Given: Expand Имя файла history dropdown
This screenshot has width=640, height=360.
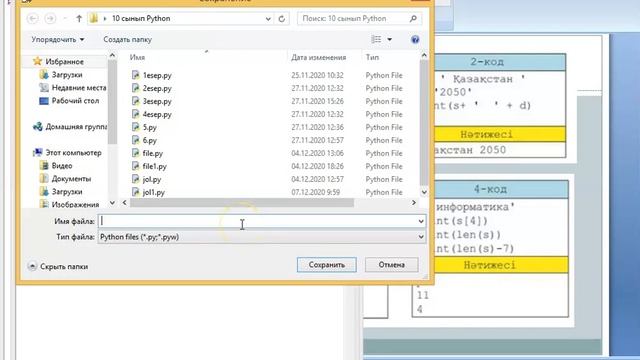Looking at the screenshot, I should pyautogui.click(x=421, y=221).
